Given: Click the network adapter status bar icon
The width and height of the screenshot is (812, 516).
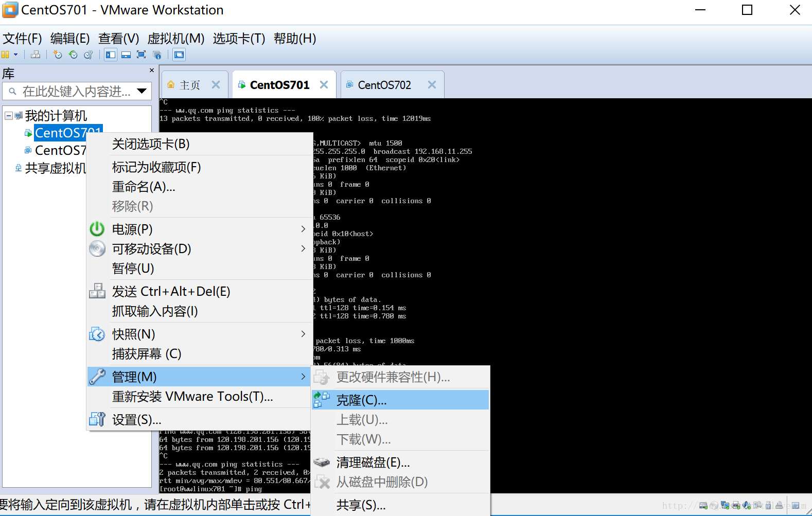Looking at the screenshot, I should pos(725,505).
